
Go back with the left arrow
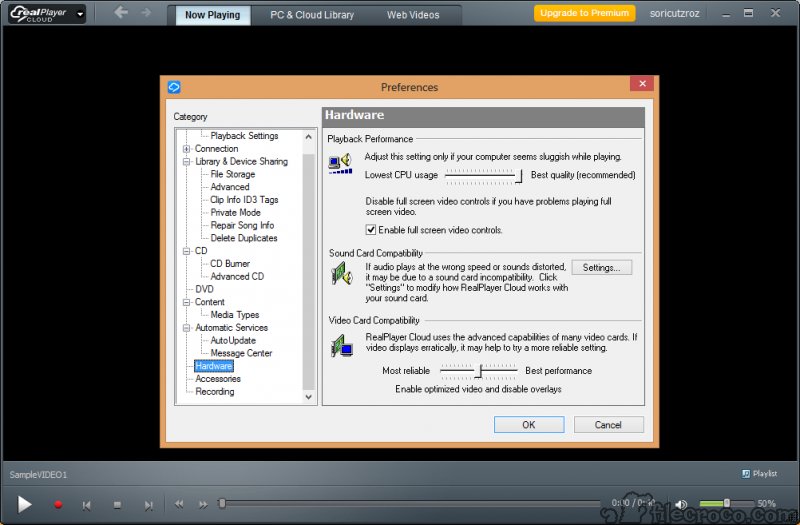pyautogui.click(x=121, y=12)
